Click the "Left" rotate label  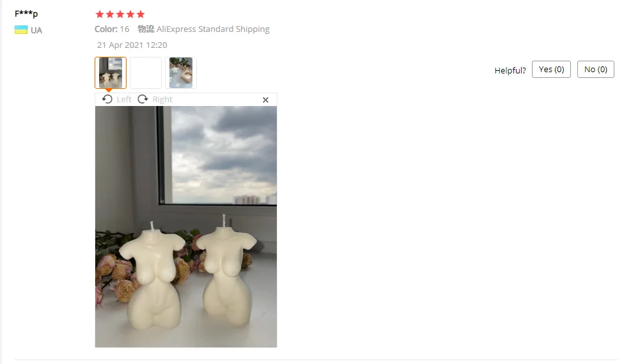(124, 99)
